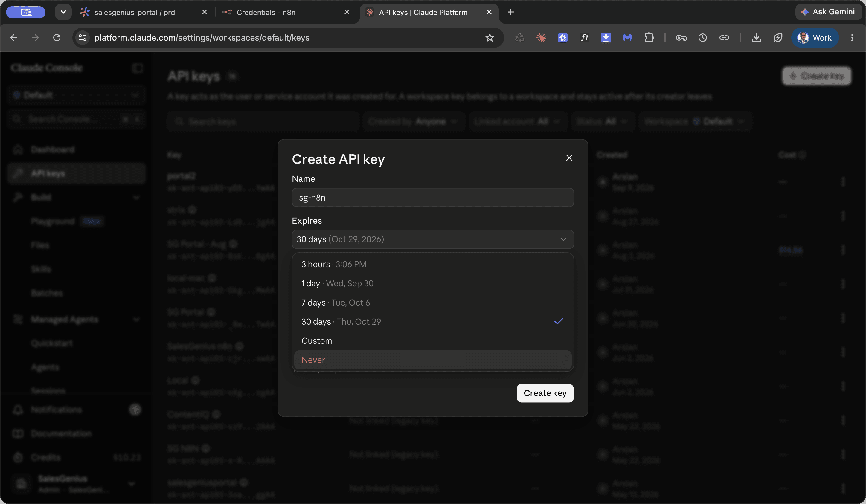
Task: Click the address bar URL
Action: [202, 37]
